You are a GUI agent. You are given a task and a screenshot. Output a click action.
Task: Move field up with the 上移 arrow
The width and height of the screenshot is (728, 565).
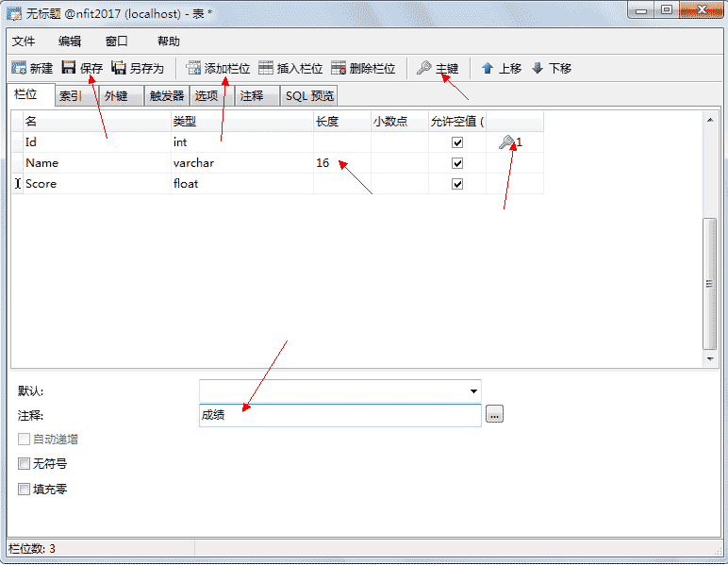487,68
